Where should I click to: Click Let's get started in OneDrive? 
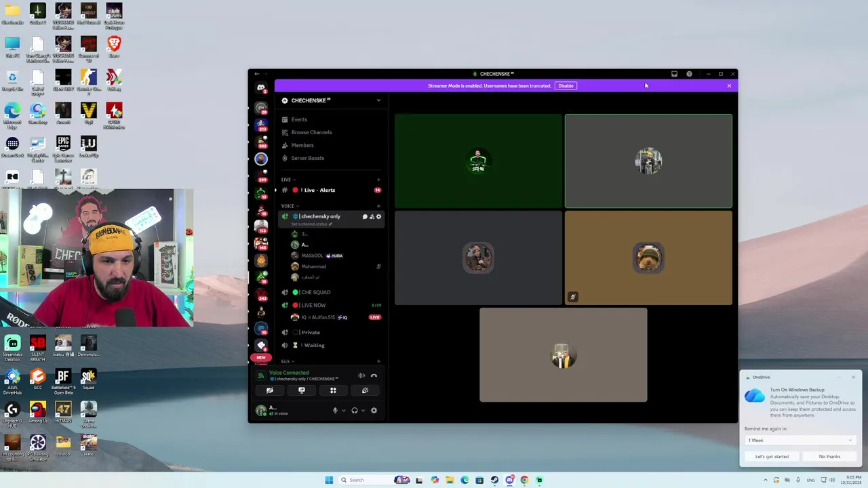pyautogui.click(x=772, y=456)
